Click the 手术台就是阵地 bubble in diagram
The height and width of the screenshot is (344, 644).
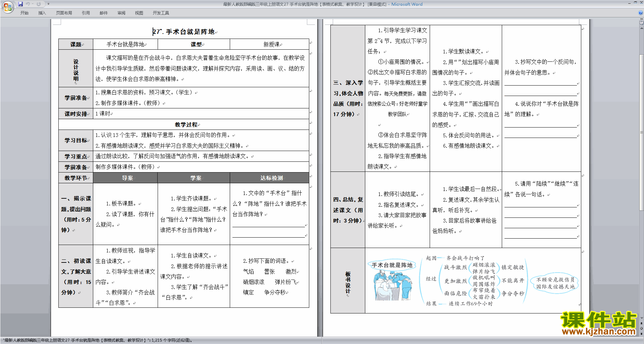pos(392,265)
